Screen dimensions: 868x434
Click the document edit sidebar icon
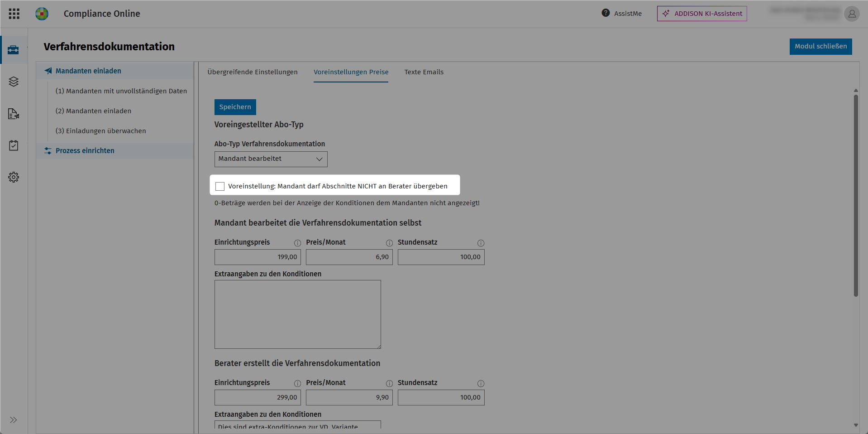(x=14, y=114)
